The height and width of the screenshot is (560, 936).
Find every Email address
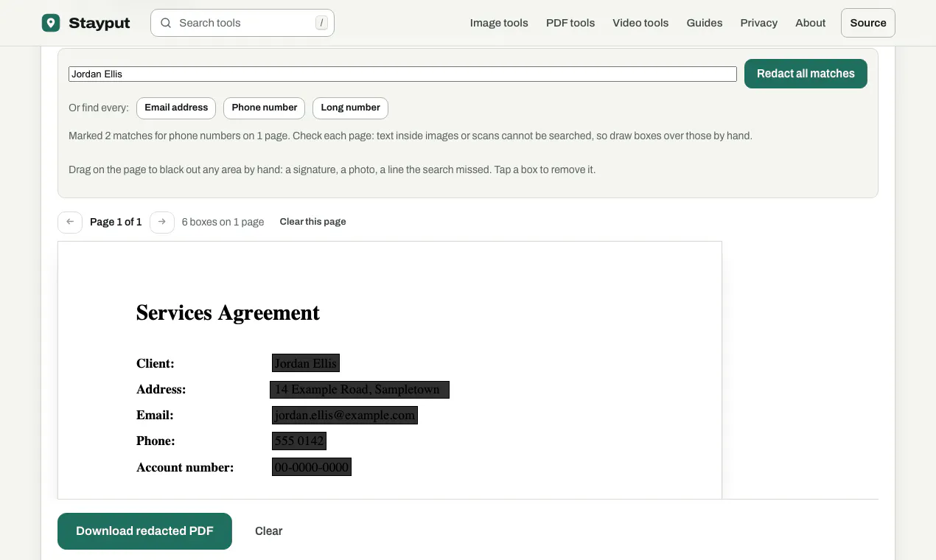[176, 108]
